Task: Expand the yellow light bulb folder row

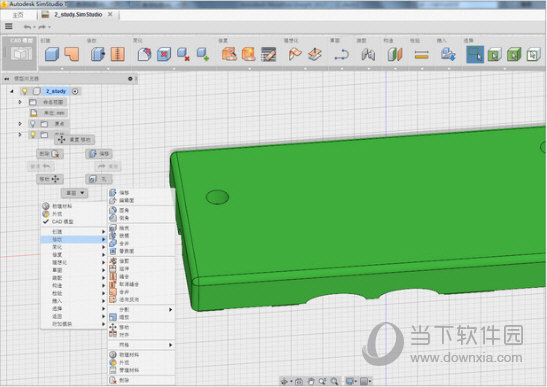Action: coord(20,134)
